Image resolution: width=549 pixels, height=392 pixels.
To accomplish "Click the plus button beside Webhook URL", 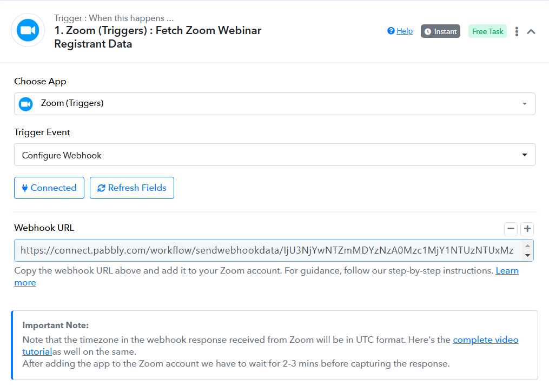I will click(x=527, y=229).
